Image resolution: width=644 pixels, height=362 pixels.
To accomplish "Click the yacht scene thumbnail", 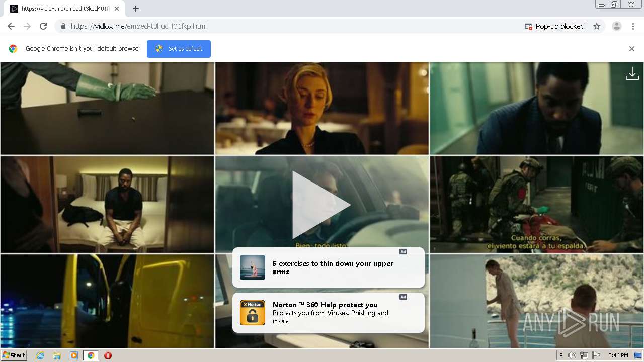I will 536,301.
